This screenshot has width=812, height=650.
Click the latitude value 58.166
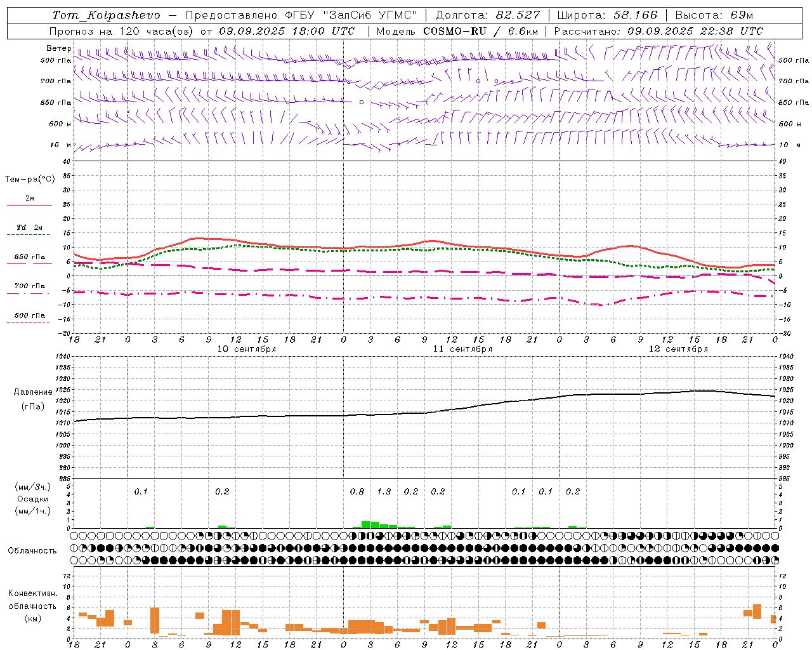coord(635,15)
